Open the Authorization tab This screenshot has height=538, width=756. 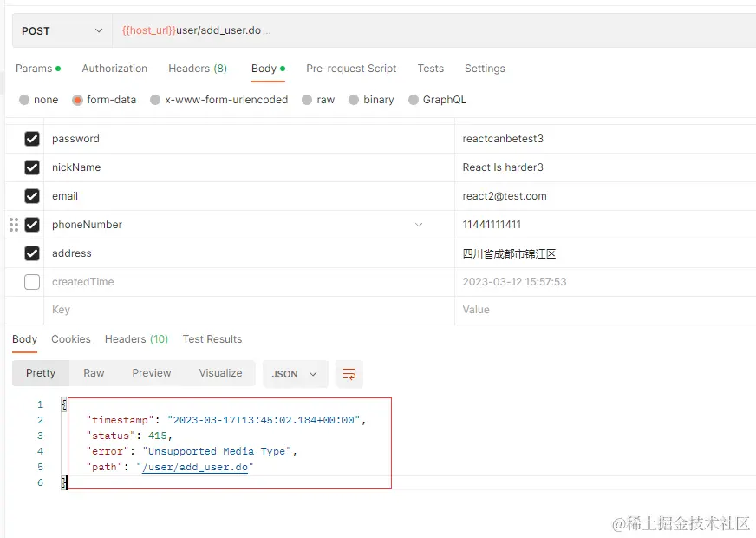pos(114,69)
